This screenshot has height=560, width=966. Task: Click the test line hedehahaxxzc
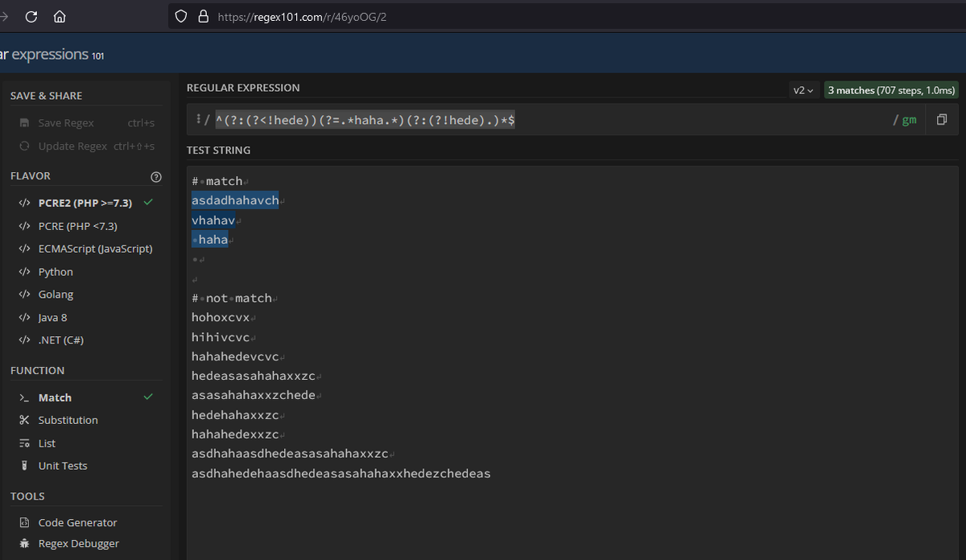click(235, 415)
